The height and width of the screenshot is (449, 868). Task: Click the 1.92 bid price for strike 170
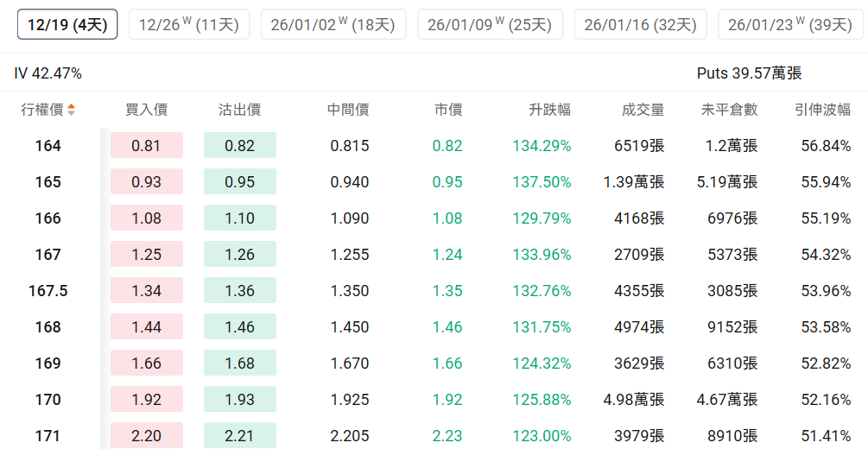click(146, 400)
